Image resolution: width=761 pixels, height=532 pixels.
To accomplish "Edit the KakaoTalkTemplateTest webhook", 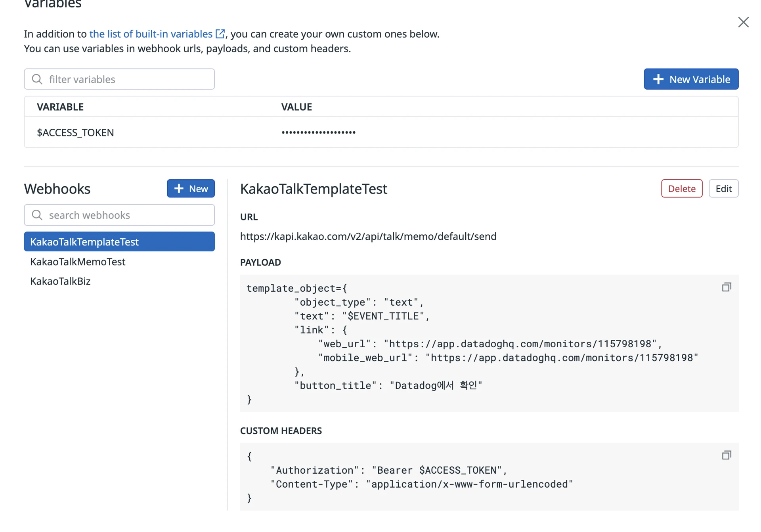I will [723, 188].
